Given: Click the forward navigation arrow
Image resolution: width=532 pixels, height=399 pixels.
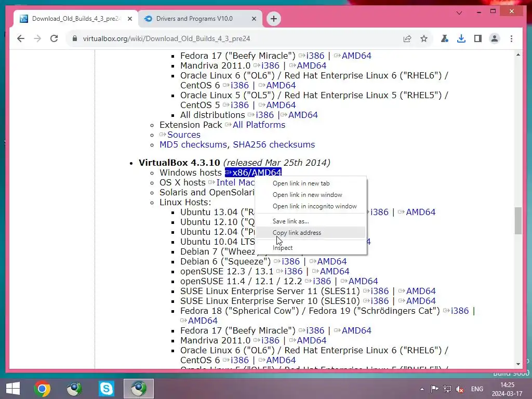Looking at the screenshot, I should (x=37, y=38).
